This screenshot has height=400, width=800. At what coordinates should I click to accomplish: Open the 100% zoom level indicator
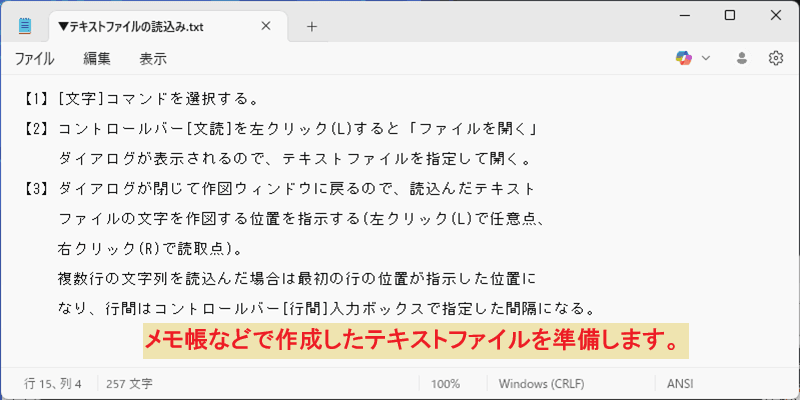click(x=445, y=384)
